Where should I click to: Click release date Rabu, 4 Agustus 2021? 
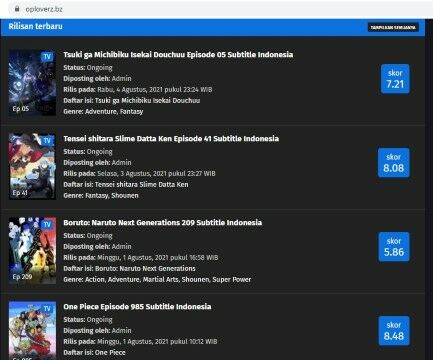click(x=155, y=89)
